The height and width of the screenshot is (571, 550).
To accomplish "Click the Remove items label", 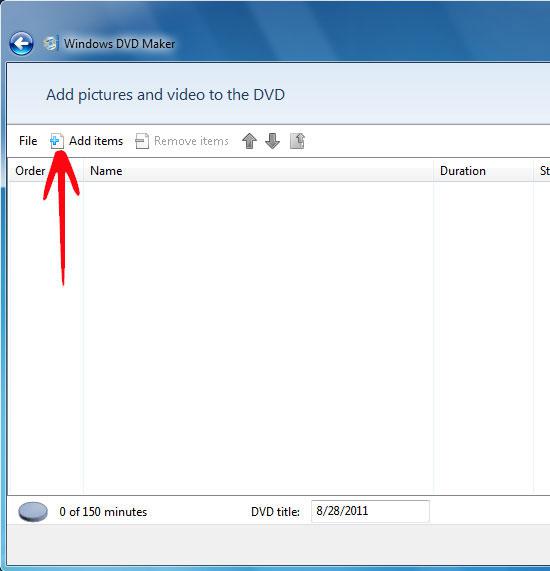I will 191,141.
